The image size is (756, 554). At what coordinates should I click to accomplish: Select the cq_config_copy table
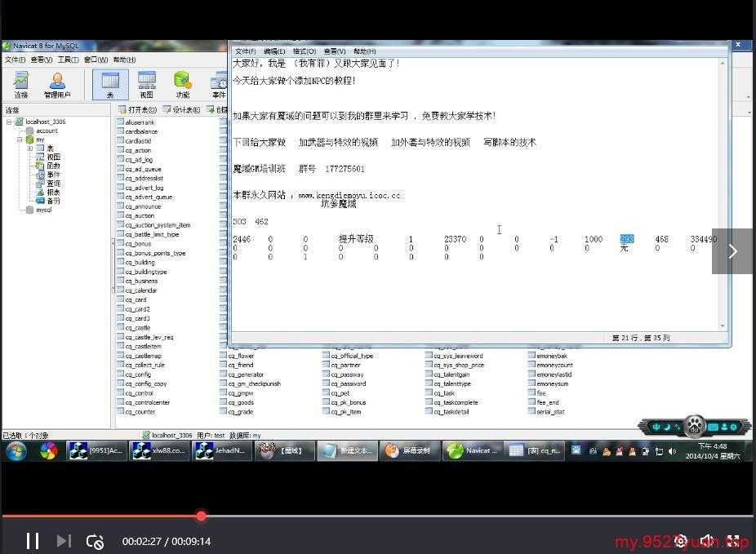tap(142, 384)
